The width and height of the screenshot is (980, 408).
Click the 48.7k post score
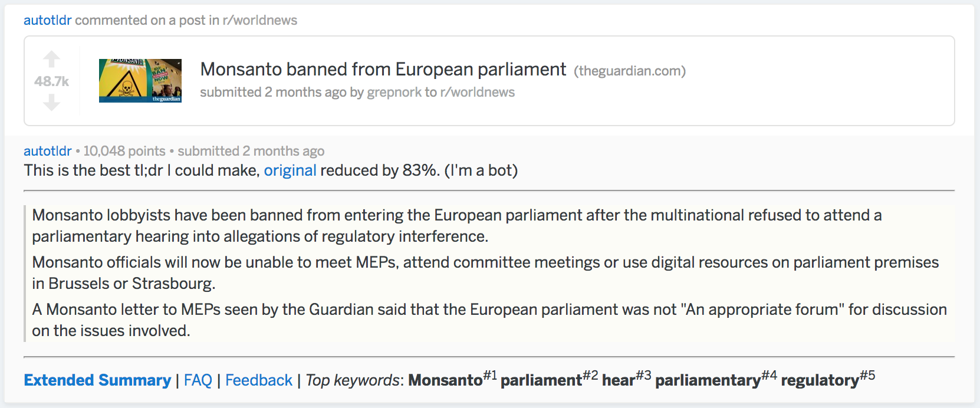click(52, 81)
